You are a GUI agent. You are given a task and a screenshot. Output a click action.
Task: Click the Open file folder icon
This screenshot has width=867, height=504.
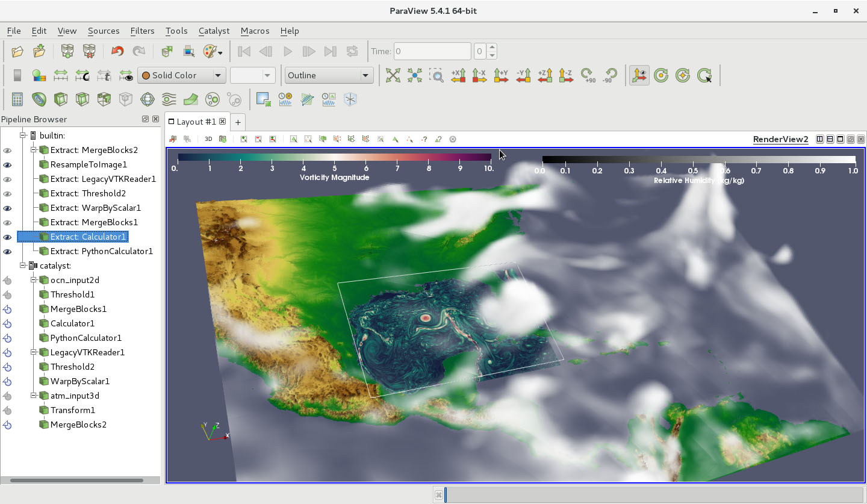pos(17,51)
